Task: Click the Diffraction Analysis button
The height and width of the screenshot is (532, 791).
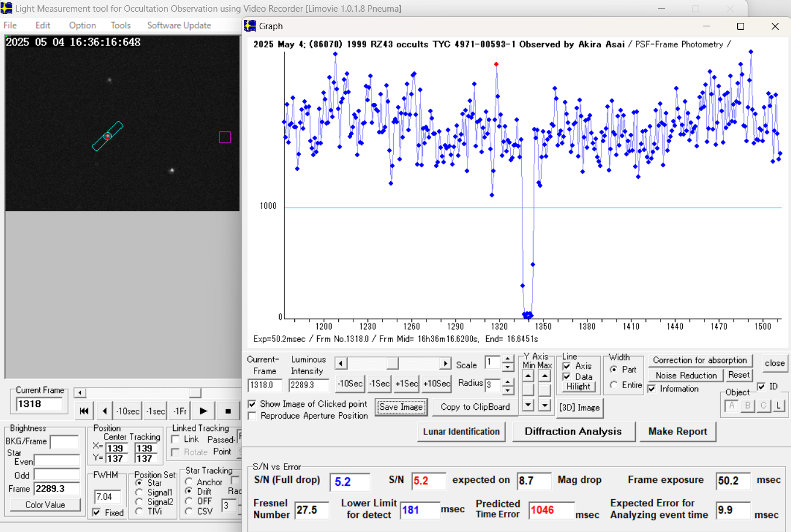Action: click(573, 431)
